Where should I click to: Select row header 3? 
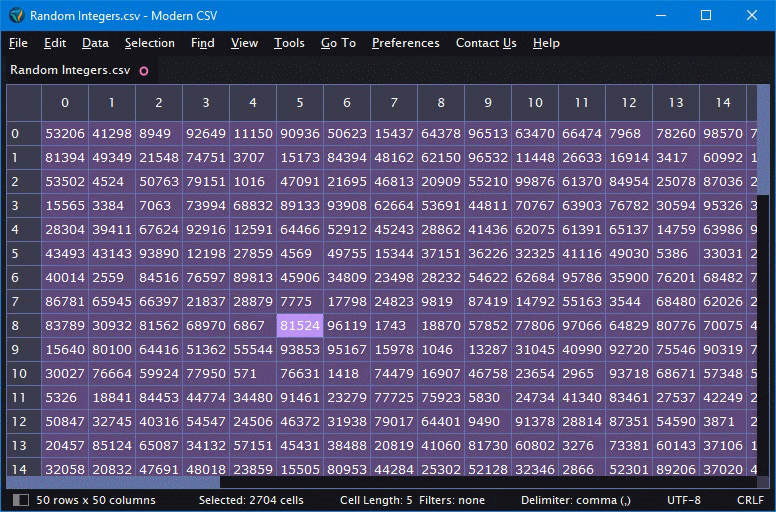[24, 205]
